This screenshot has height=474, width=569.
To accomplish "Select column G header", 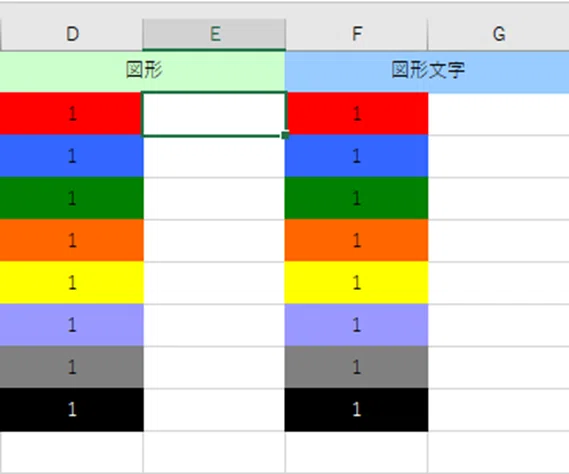I will click(499, 34).
